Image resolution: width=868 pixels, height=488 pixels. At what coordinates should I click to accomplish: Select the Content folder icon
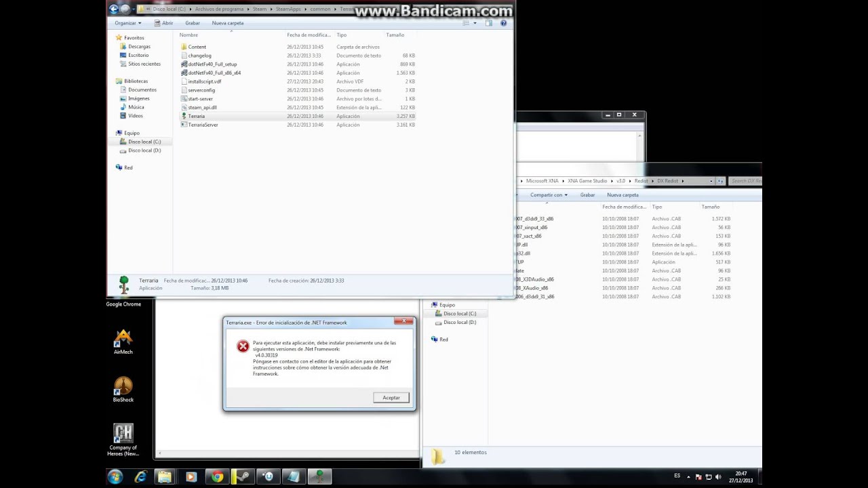pyautogui.click(x=184, y=47)
